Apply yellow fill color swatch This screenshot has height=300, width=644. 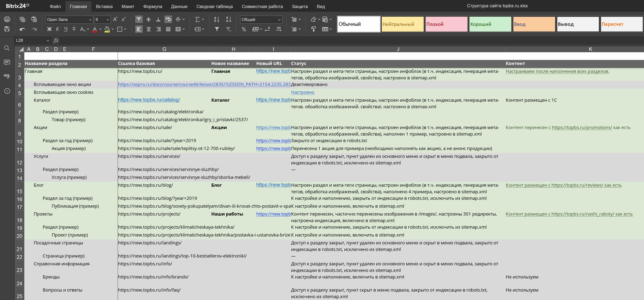coord(107,29)
